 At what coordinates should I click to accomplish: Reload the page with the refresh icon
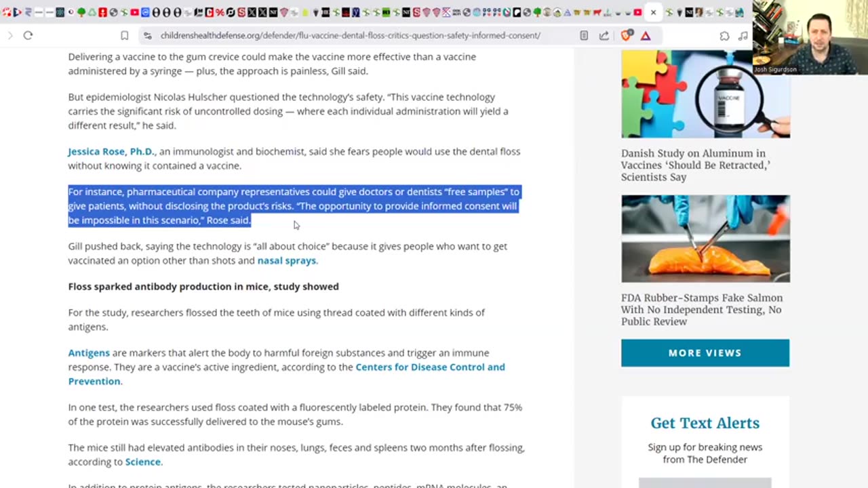28,35
